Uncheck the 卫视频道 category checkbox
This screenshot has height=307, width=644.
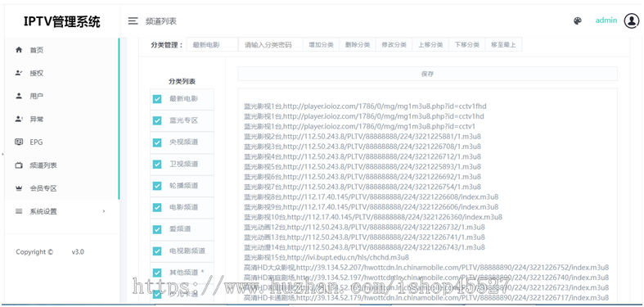tap(157, 165)
